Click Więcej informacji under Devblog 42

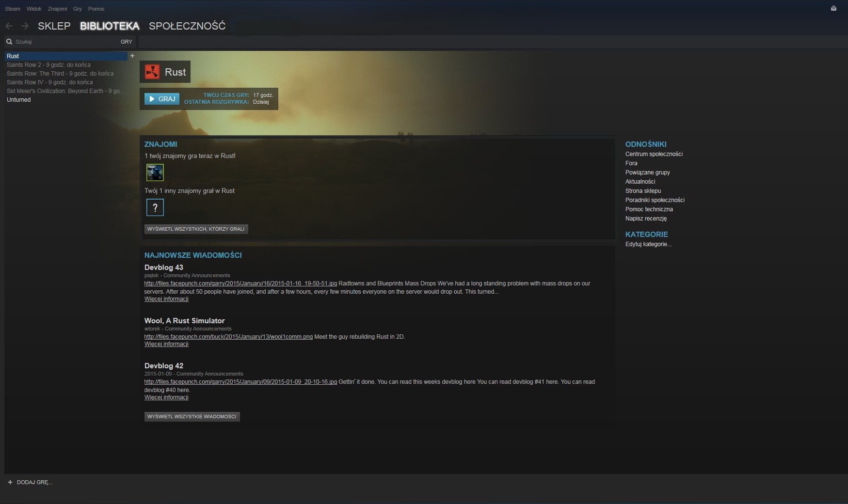[x=166, y=397]
